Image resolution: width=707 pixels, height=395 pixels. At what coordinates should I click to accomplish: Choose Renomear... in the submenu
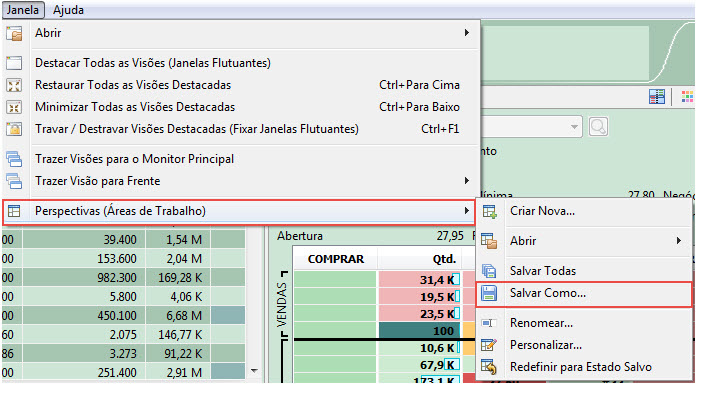542,323
